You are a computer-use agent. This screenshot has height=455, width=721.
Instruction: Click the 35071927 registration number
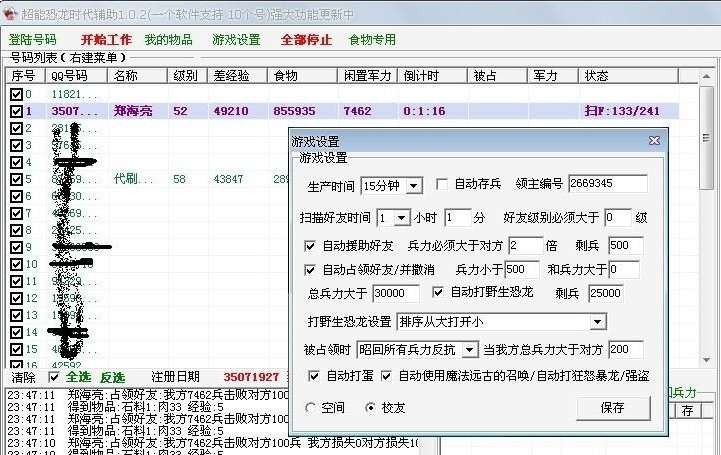coord(251,378)
